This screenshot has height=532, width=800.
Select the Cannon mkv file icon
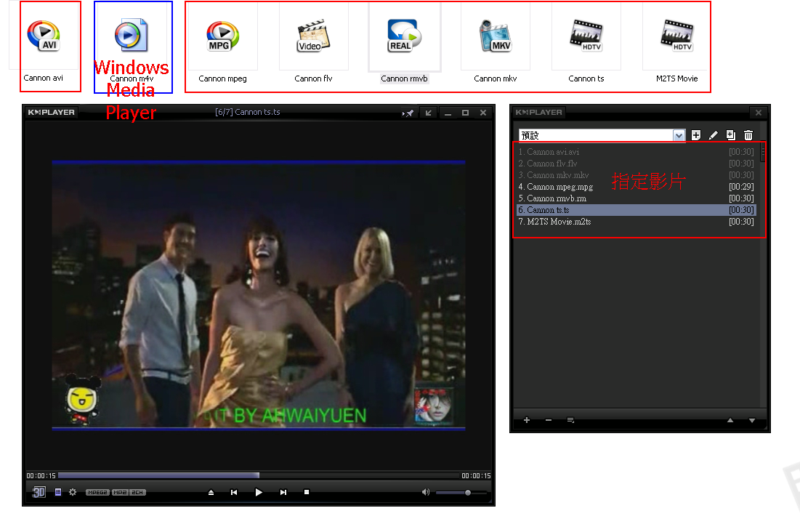pos(495,36)
